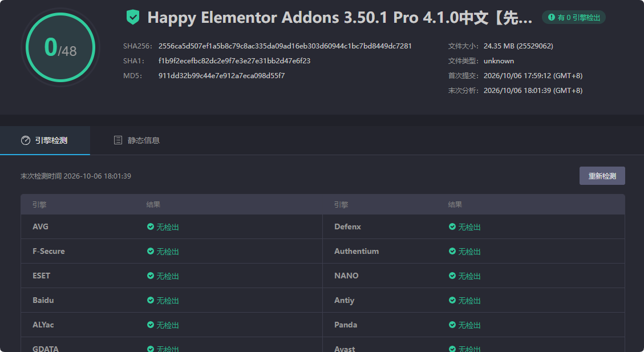The height and width of the screenshot is (352, 644).
Task: Select the SHA1 hash value
Action: pyautogui.click(x=234, y=61)
